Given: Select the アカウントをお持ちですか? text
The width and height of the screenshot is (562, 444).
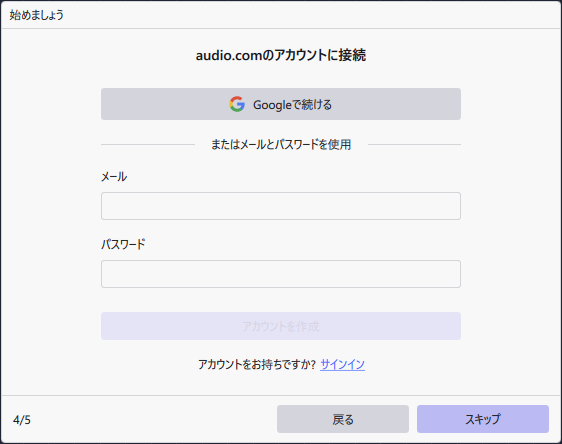Looking at the screenshot, I should pos(257,364).
